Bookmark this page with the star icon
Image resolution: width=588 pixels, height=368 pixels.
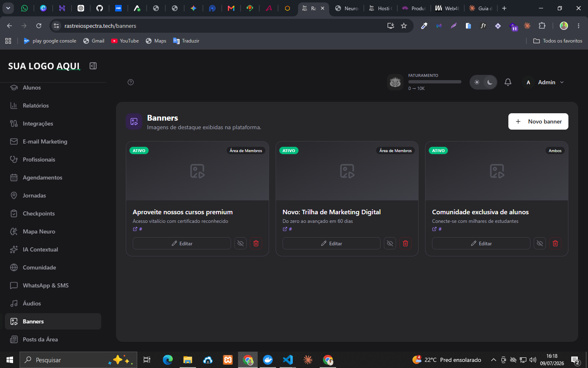(x=404, y=26)
